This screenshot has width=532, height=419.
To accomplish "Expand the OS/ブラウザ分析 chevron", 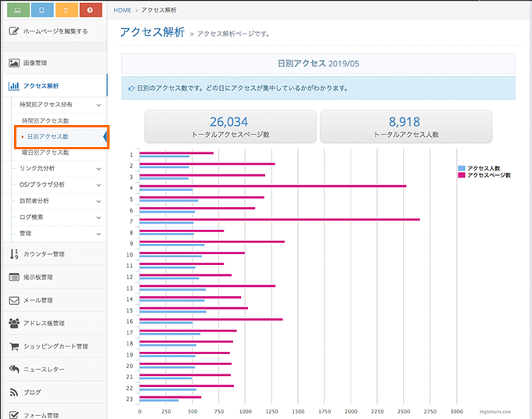I will (99, 185).
